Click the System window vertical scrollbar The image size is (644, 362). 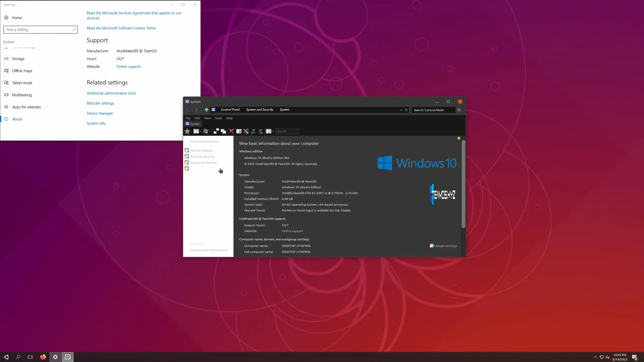tap(463, 184)
